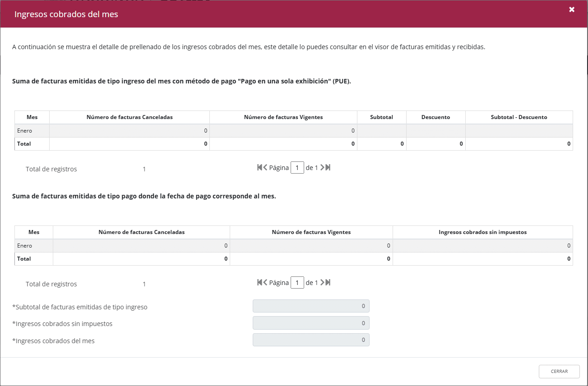Click Subtotal - Descuento column header
The image size is (588, 386).
pos(519,117)
